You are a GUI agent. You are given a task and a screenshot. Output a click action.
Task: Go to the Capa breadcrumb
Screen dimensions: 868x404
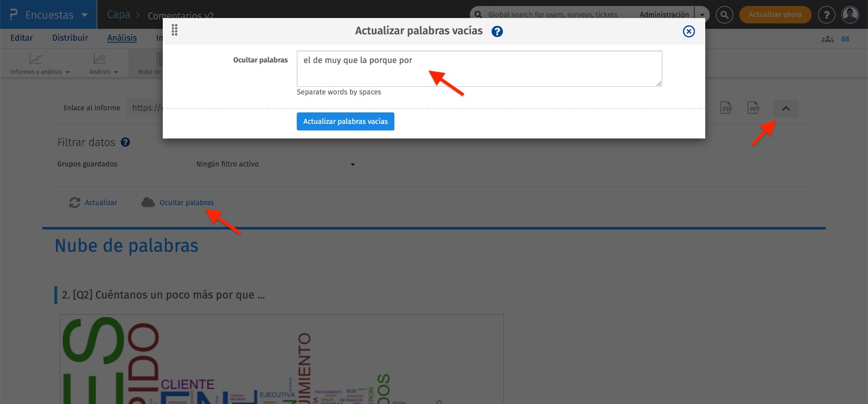pos(118,15)
